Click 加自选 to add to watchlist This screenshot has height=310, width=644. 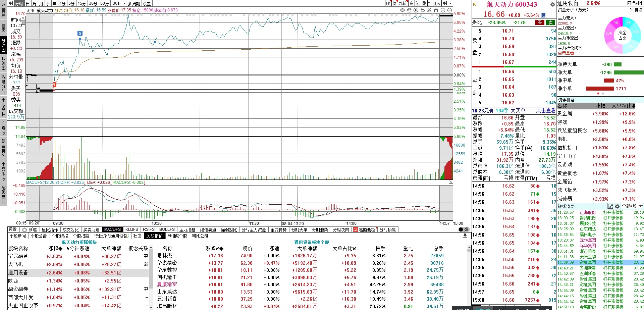coord(434,3)
